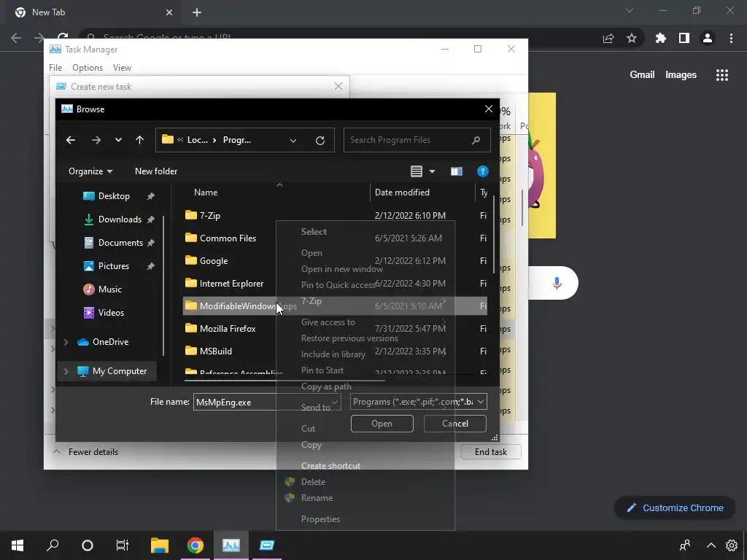This screenshot has height=560, width=747.
Task: Select the Common Files folder
Action: (228, 238)
